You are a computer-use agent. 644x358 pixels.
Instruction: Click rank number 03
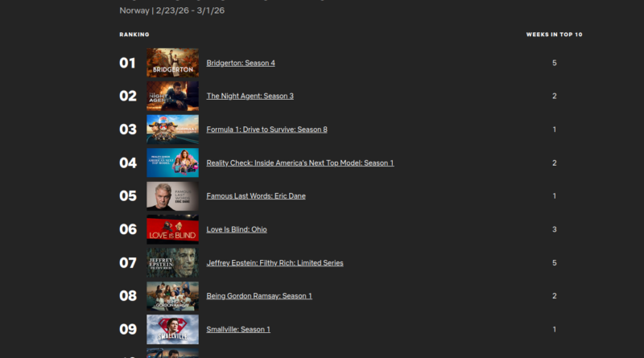click(x=128, y=130)
